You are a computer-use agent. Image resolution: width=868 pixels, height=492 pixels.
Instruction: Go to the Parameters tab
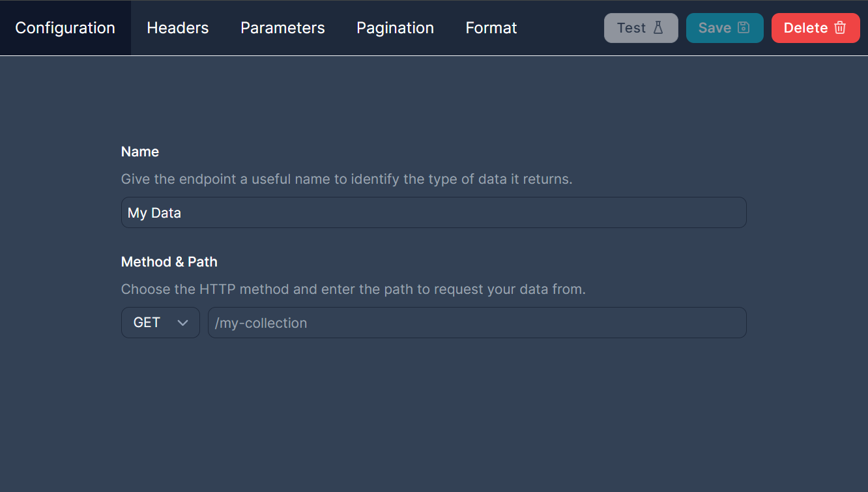[x=283, y=28]
